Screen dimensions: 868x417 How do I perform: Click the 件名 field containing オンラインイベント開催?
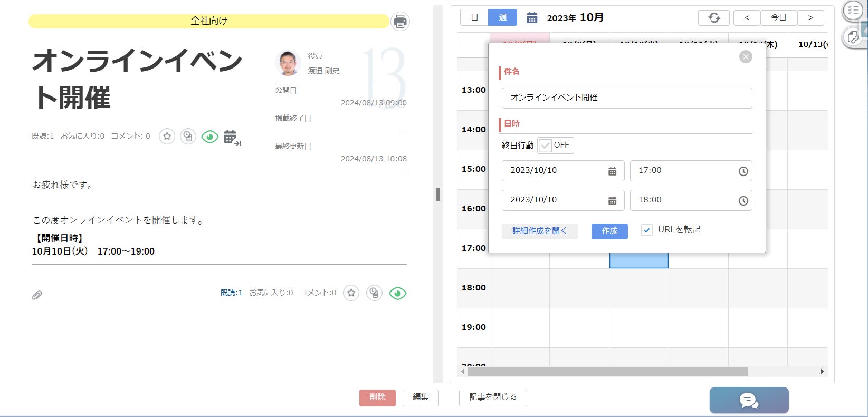[x=627, y=98]
